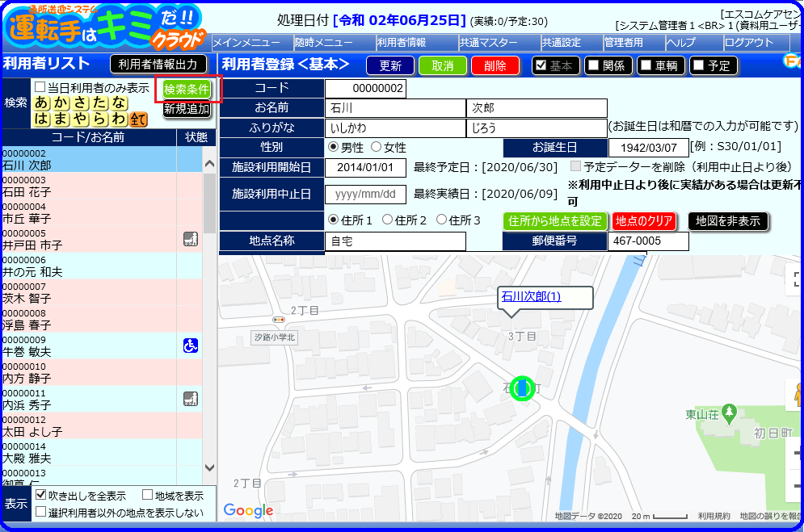Image resolution: width=804 pixels, height=532 pixels.
Task: Click 地点名称 input field
Action: (395, 241)
